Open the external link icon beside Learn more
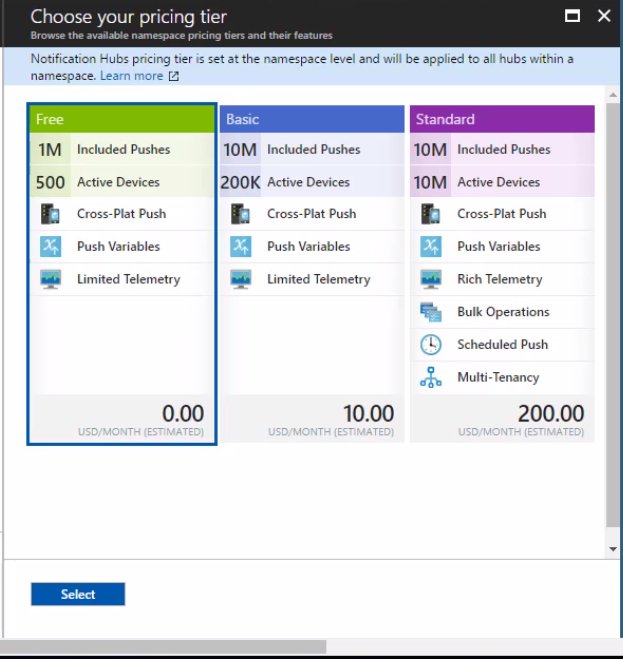Screen dimensions: 623x659 click(174, 76)
